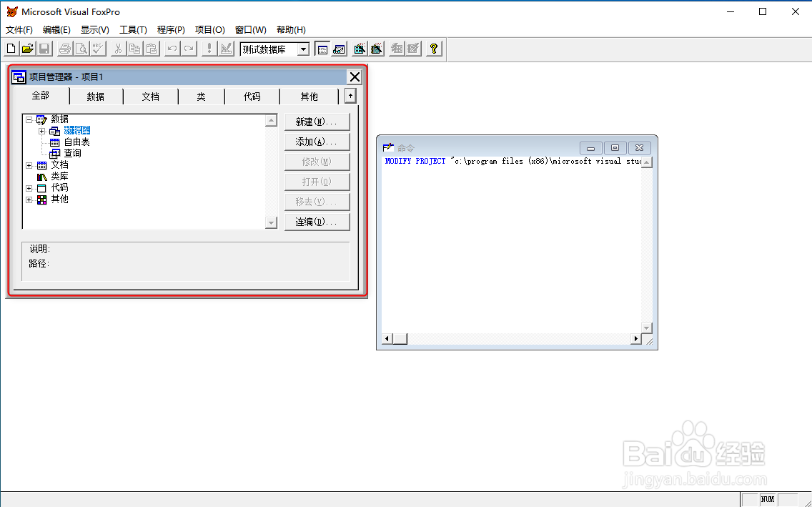
Task: Expand the 其他 tree node
Action: tap(29, 200)
